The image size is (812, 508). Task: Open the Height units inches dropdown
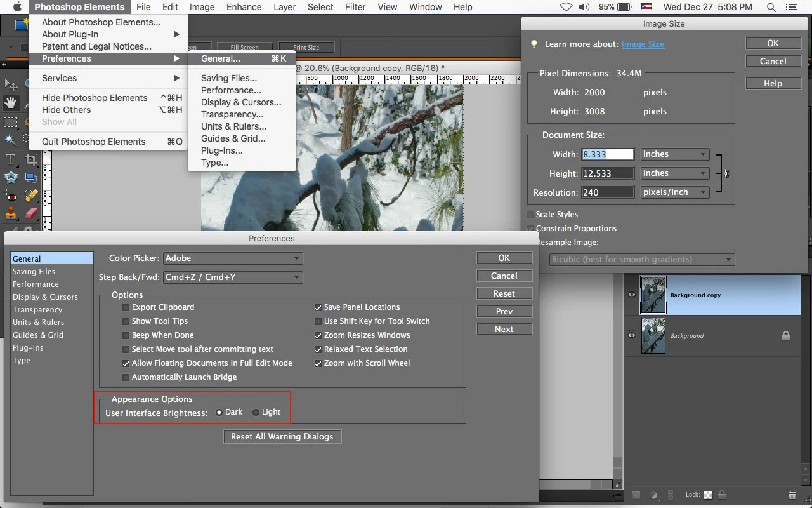pos(675,173)
